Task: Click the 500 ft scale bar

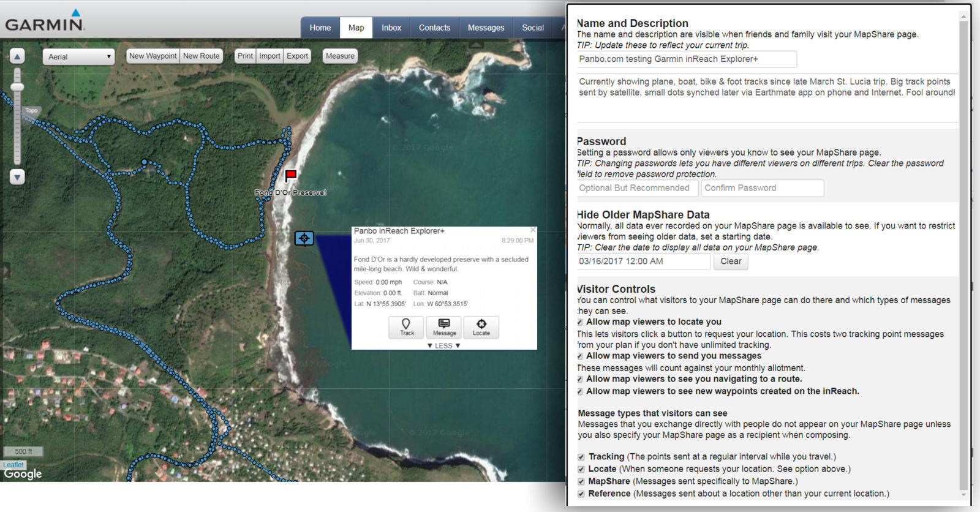Action: [x=23, y=451]
